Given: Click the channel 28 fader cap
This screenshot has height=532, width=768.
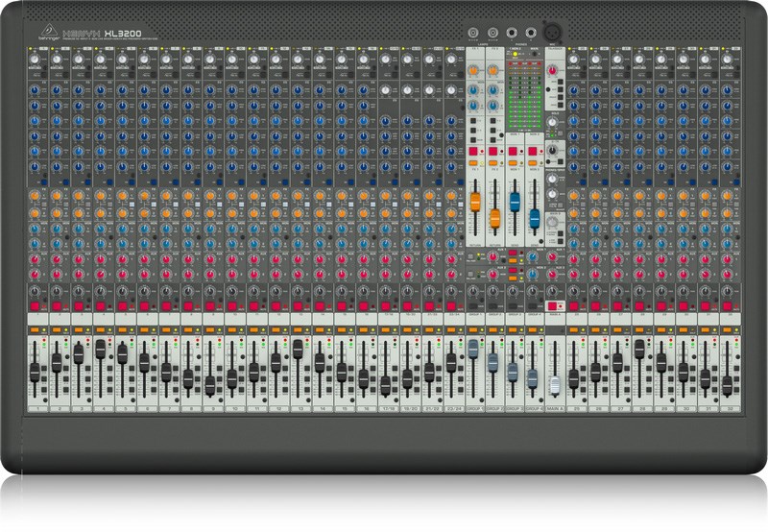Looking at the screenshot, I should (639, 350).
